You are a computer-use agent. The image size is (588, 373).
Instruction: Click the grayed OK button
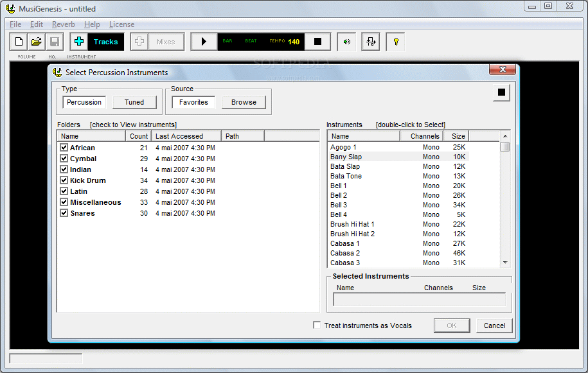452,325
